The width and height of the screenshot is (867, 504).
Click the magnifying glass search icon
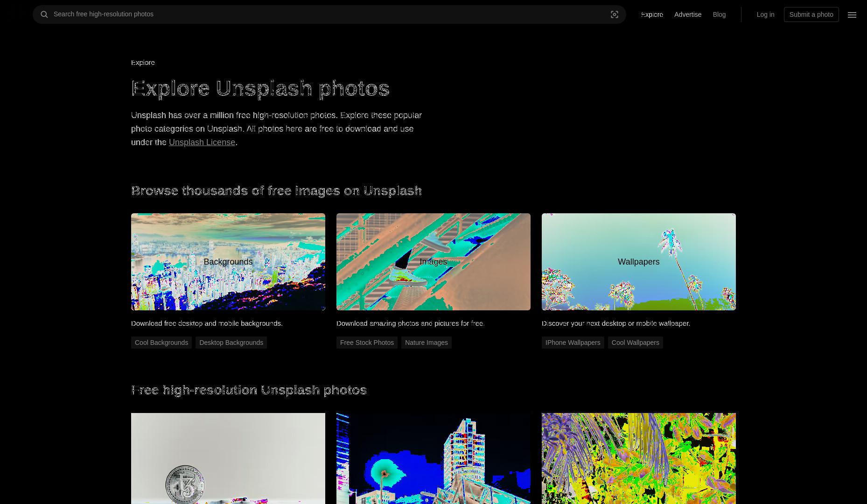point(44,14)
